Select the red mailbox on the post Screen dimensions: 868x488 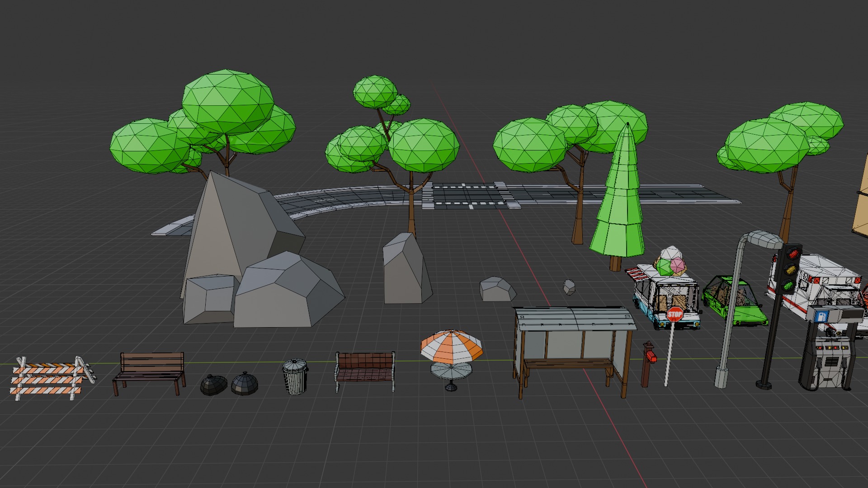tap(649, 364)
